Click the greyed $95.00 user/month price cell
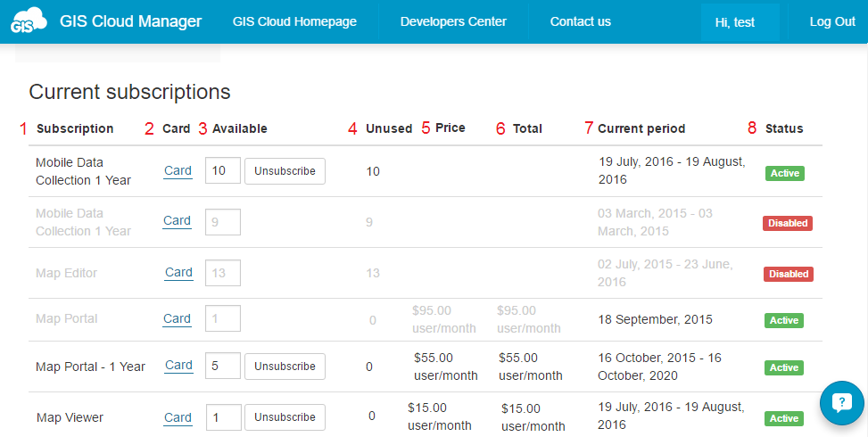Image resolution: width=868 pixels, height=445 pixels. coord(444,319)
